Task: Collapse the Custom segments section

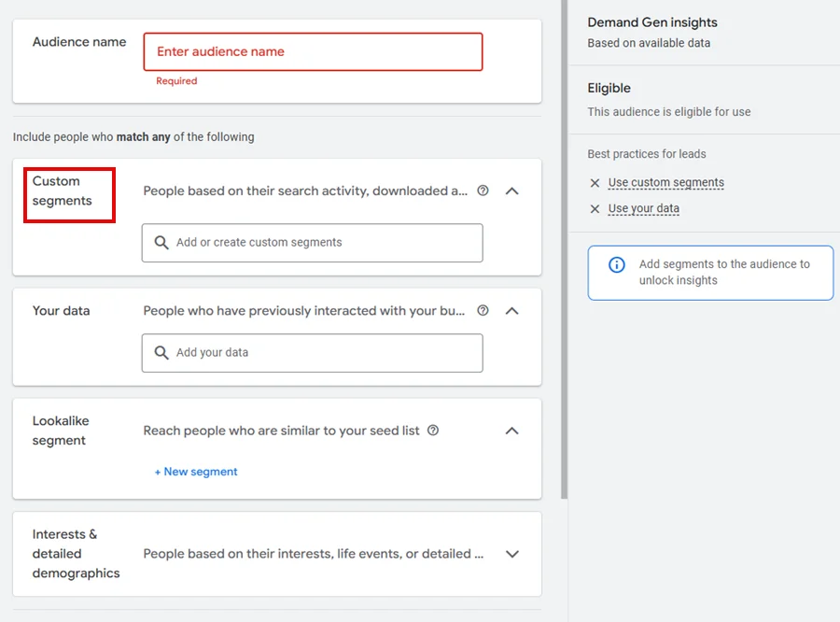Action: [511, 191]
